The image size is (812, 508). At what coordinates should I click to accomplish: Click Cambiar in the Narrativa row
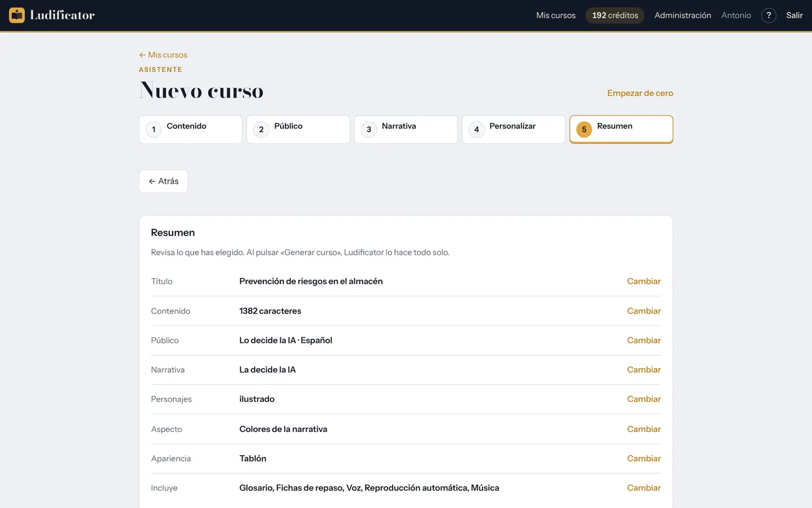coord(644,369)
